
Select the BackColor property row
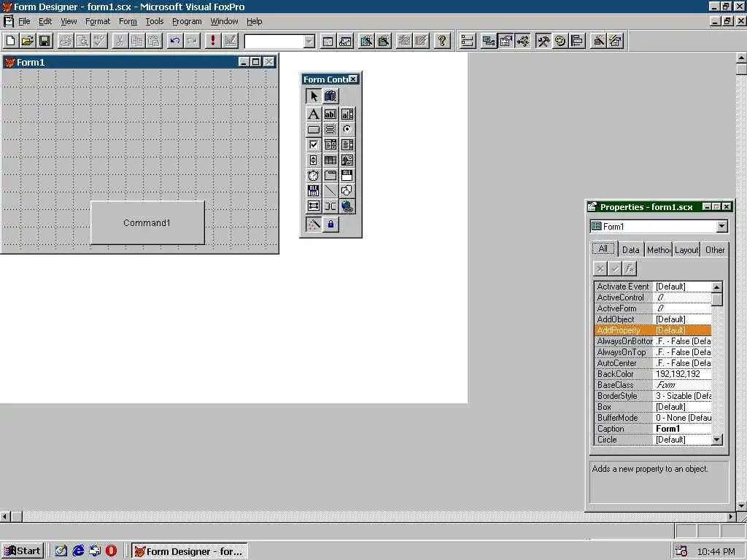pos(653,374)
